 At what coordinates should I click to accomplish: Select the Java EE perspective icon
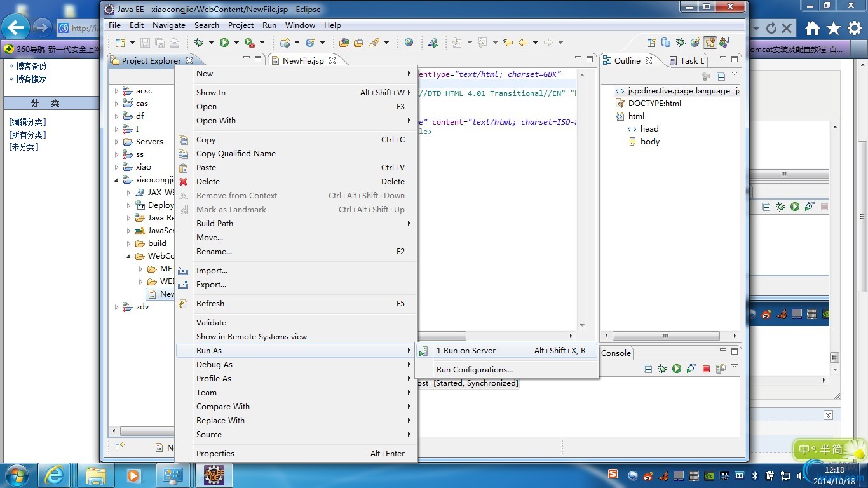(710, 43)
